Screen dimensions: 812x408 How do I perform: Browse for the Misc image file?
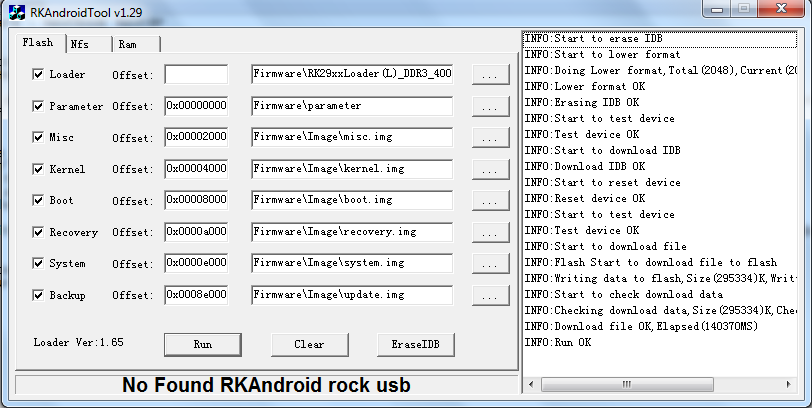coord(490,138)
